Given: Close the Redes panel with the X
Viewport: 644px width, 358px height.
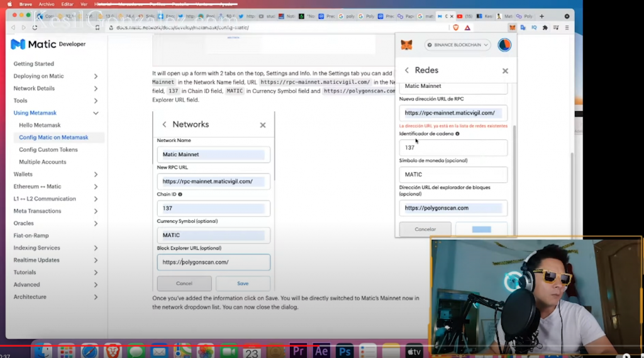Looking at the screenshot, I should click(505, 71).
